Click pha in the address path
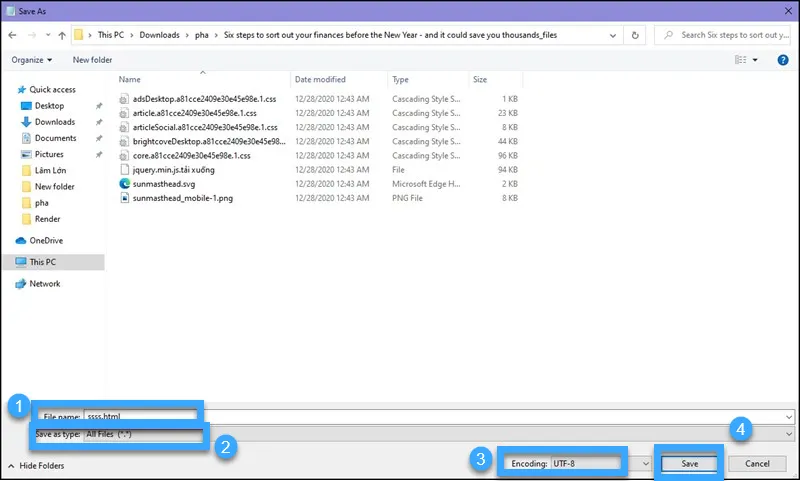This screenshot has width=800, height=481. [x=202, y=35]
